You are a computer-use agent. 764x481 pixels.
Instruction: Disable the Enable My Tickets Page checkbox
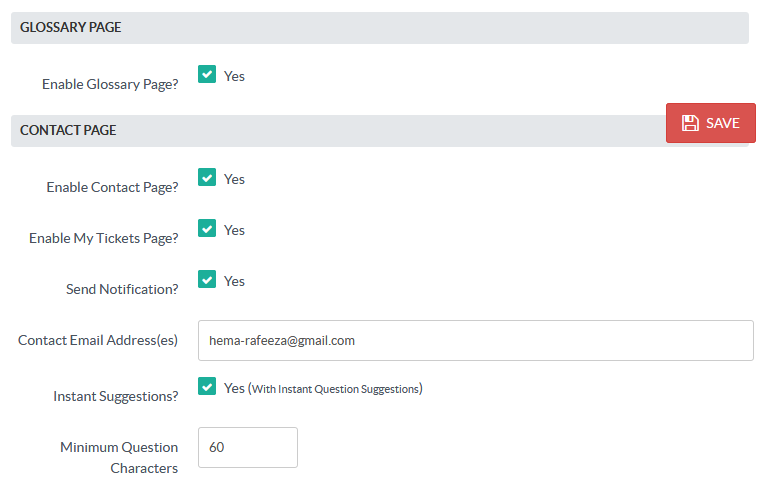pyautogui.click(x=207, y=229)
